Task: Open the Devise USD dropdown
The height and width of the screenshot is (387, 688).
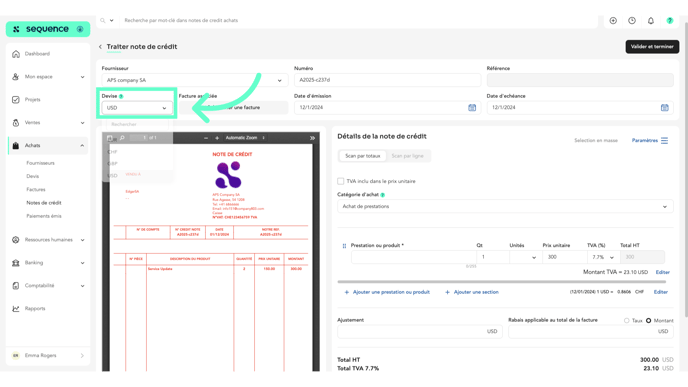Action: (x=136, y=108)
